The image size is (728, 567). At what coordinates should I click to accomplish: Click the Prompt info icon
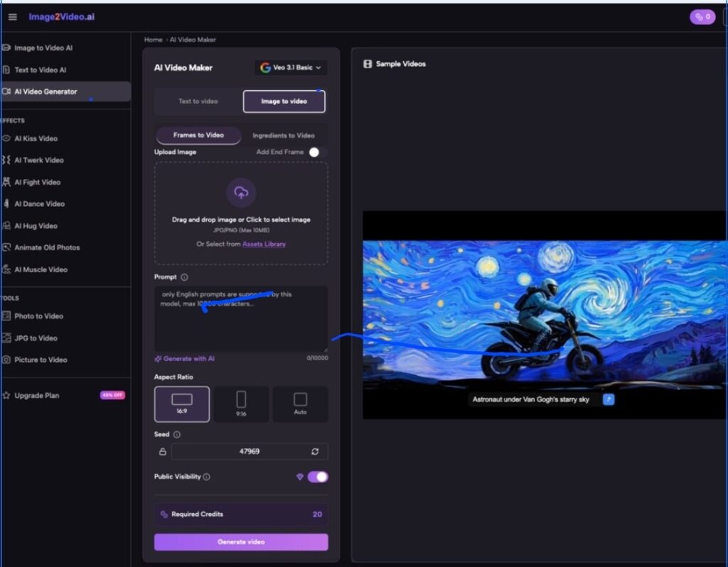(184, 277)
